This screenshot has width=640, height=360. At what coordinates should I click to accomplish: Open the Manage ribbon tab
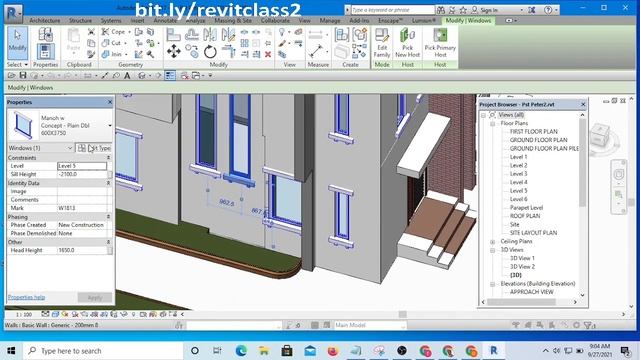click(330, 20)
